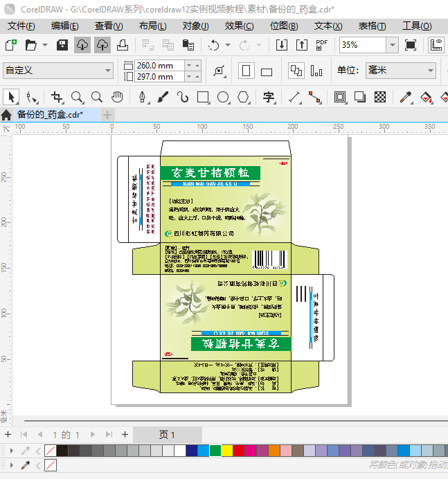
Task: Click the Import icon with down arrow
Action: pos(281,45)
